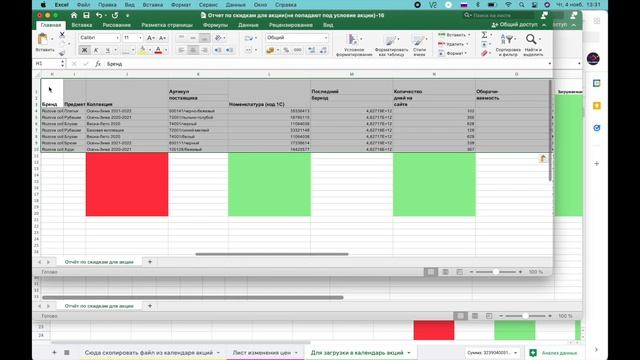Screen dimensions: 640x360
Task: Open the fill color dropdown arrow
Action: pos(149,50)
